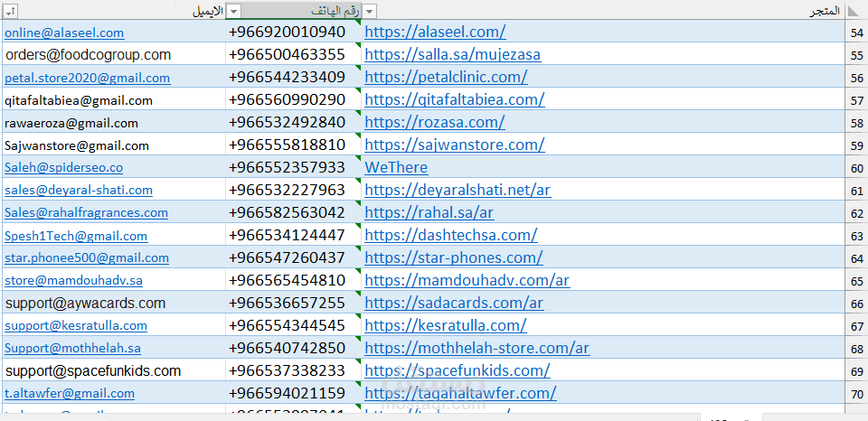Open the Sales@rahalfragrances.com email link
868x421 pixels.
(x=87, y=212)
